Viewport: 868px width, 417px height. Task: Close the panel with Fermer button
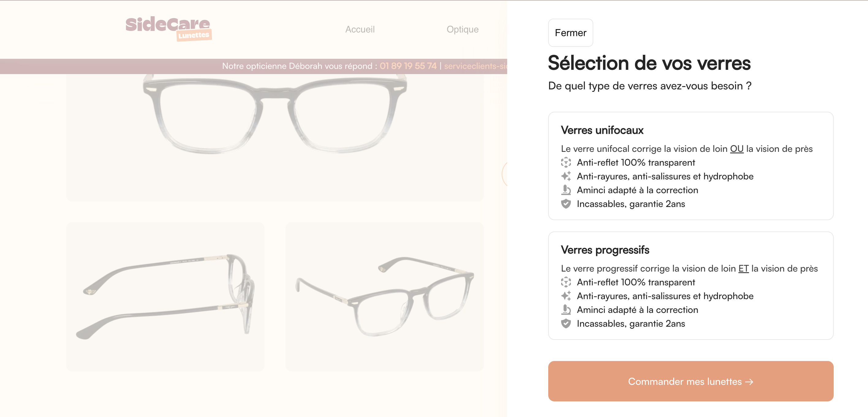coord(570,33)
